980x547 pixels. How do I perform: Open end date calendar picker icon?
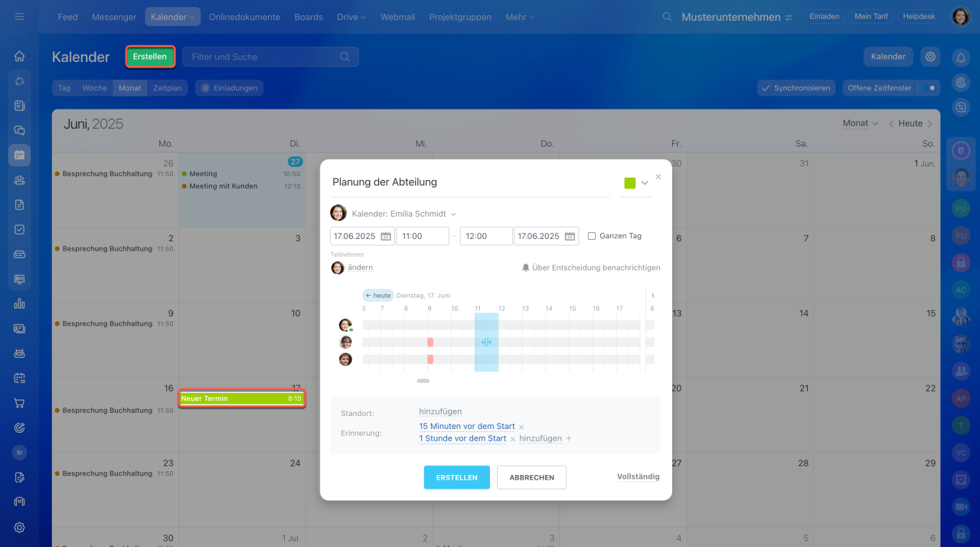[570, 236]
